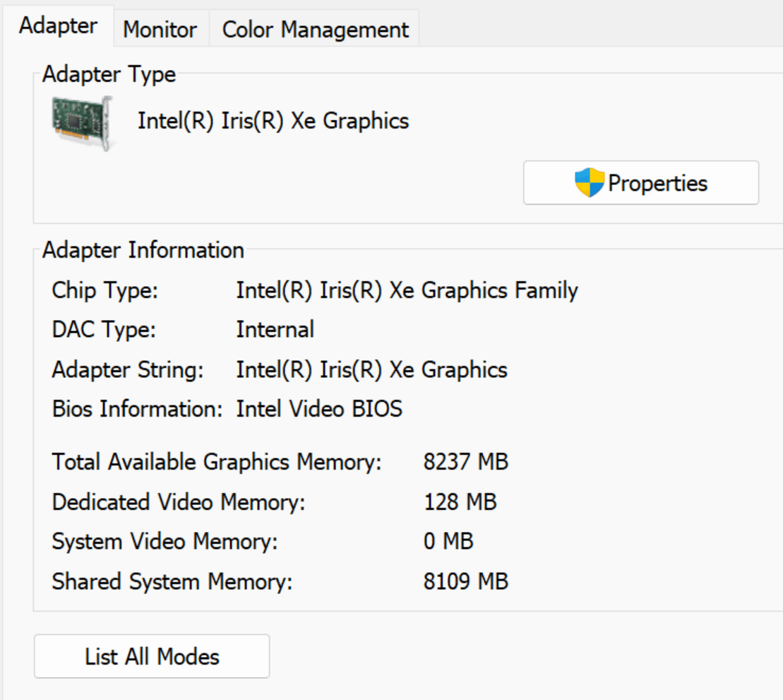Image resolution: width=783 pixels, height=700 pixels.
Task: Click the shield icon on Properties button
Action: point(590,183)
